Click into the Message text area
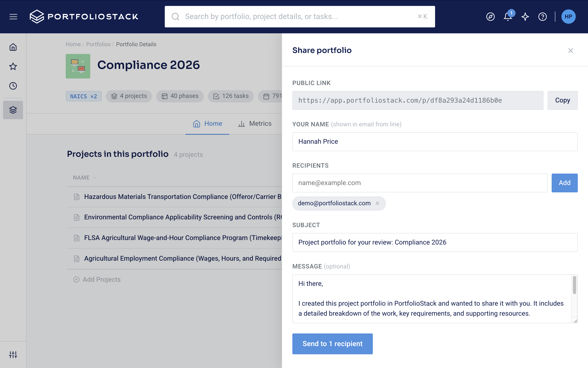 432,299
